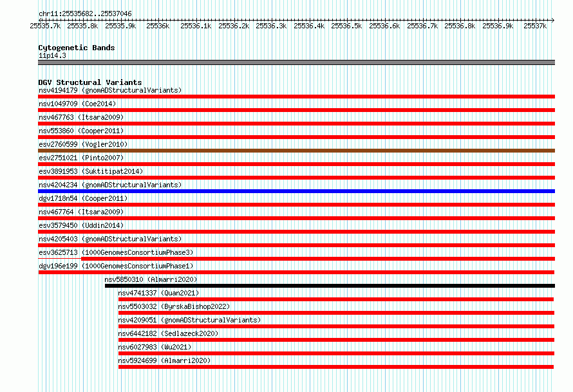Viewport: 573px width, 392px height.
Task: Click the 25535.7k ruler tick label
Action: coord(45,26)
